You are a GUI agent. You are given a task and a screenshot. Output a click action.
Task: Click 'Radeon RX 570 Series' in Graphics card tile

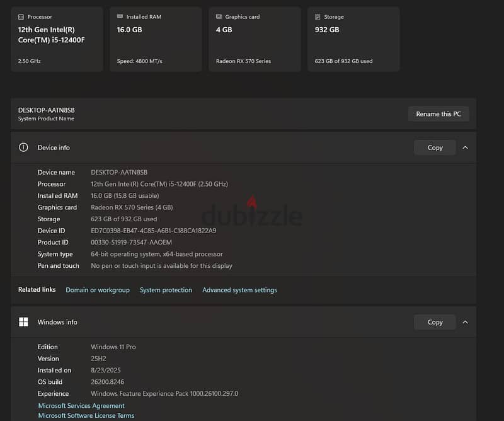tap(243, 61)
